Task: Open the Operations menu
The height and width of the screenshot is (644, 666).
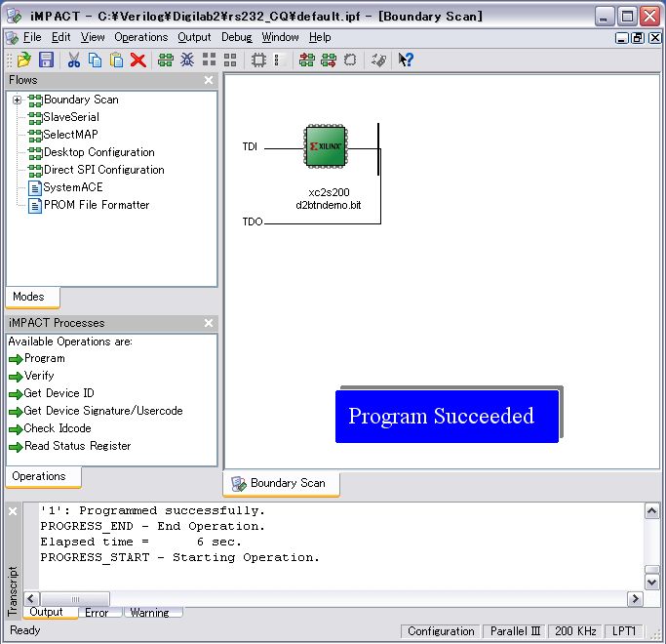Action: [140, 37]
